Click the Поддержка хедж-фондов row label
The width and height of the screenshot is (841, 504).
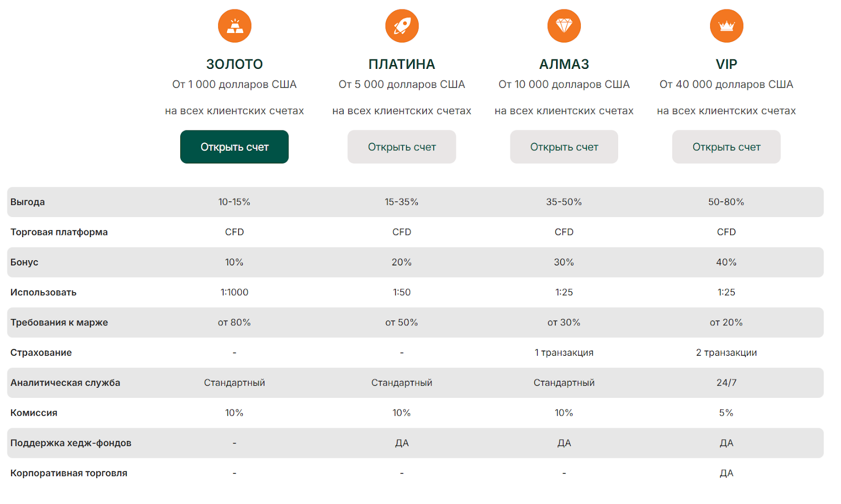[70, 443]
